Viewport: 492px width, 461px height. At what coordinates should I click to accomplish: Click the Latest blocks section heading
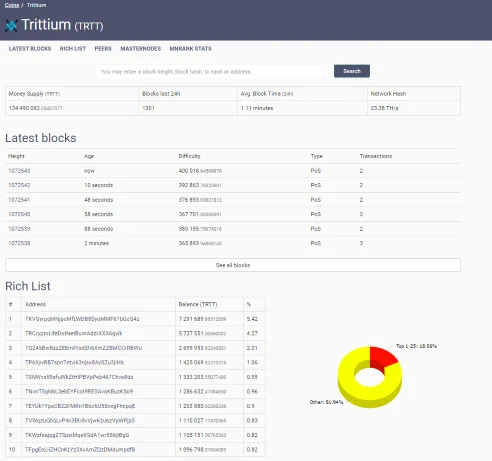pyautogui.click(x=41, y=138)
